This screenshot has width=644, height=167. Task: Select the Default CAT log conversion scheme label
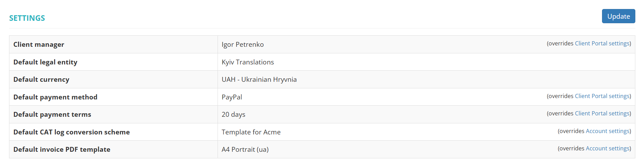click(x=71, y=132)
